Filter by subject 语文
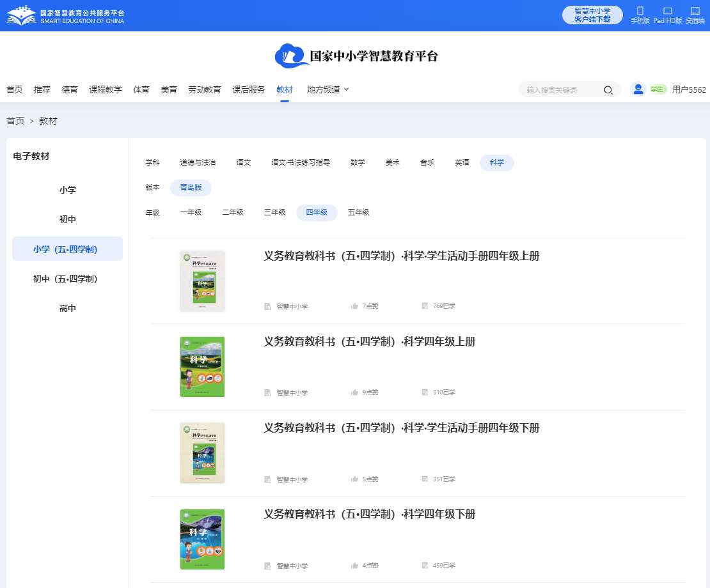Screen dimensions: 710x588 244,162
